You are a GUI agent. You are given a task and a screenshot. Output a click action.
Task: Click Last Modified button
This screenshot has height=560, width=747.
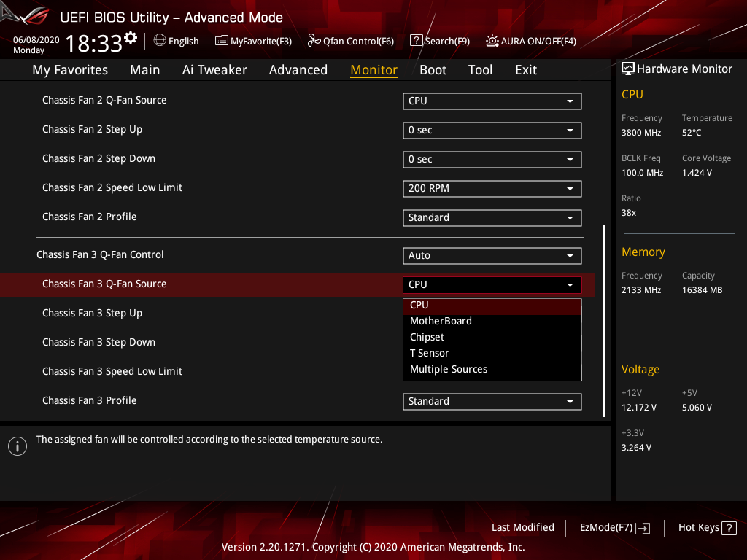coord(522,528)
